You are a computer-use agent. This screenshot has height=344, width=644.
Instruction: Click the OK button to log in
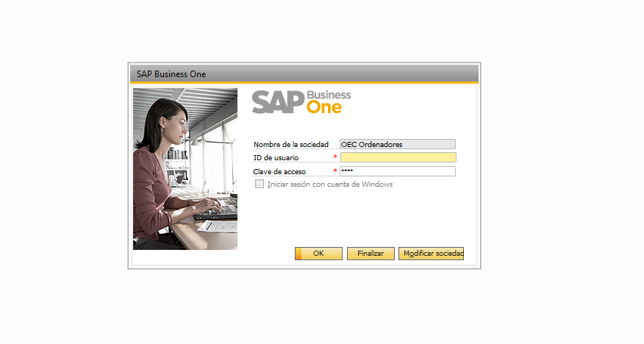pyautogui.click(x=318, y=254)
